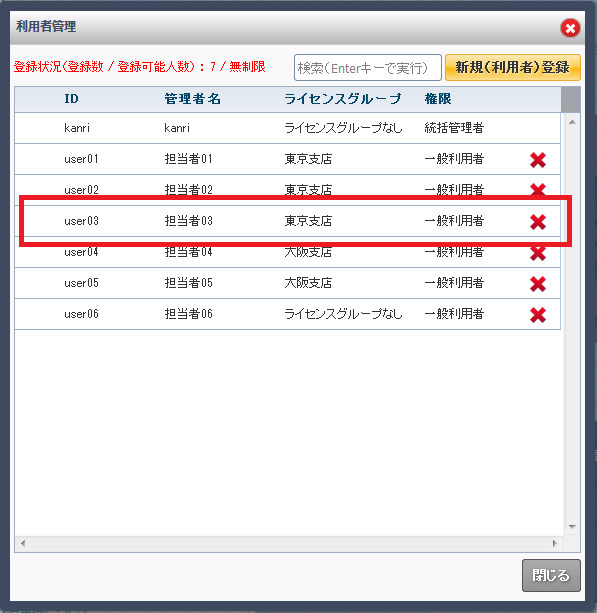
Task: Sort by the ID column header
Action: pos(72,99)
